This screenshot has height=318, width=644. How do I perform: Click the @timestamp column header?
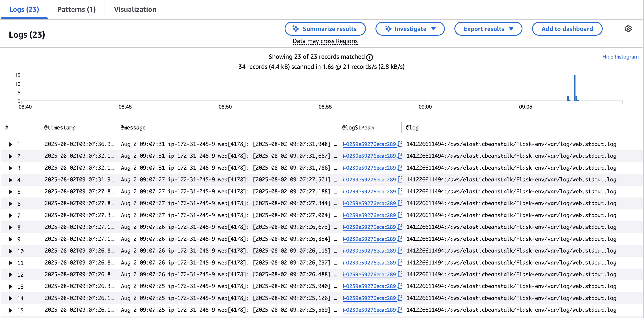[x=60, y=128]
